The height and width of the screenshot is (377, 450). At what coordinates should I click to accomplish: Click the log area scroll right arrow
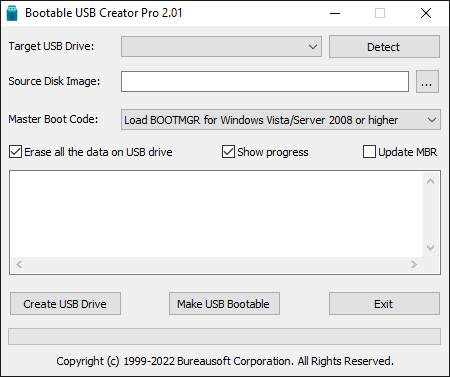[414, 265]
